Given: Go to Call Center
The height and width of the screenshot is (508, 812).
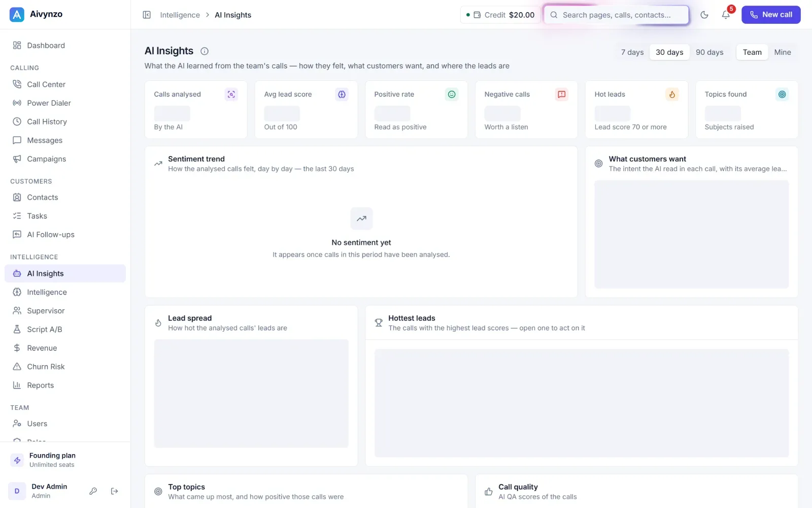Looking at the screenshot, I should pos(65,84).
